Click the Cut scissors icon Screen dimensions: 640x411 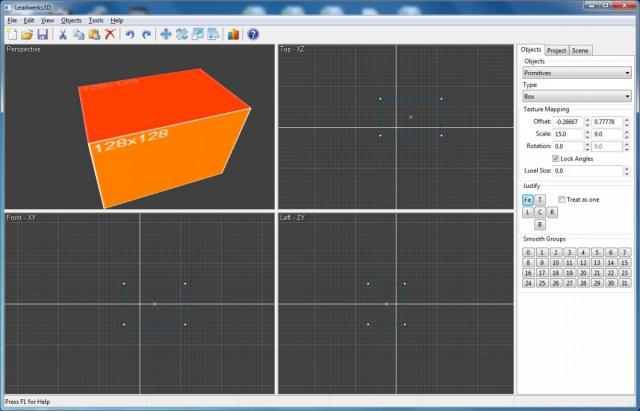(x=63, y=34)
